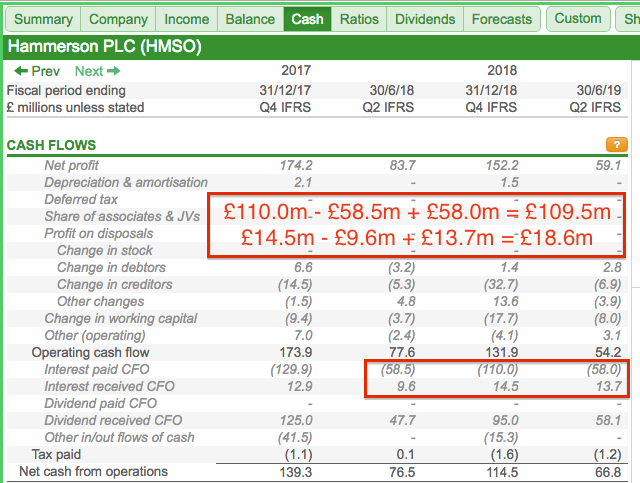Click Other in/out flows of cash label
640x483 pixels.
point(119,437)
